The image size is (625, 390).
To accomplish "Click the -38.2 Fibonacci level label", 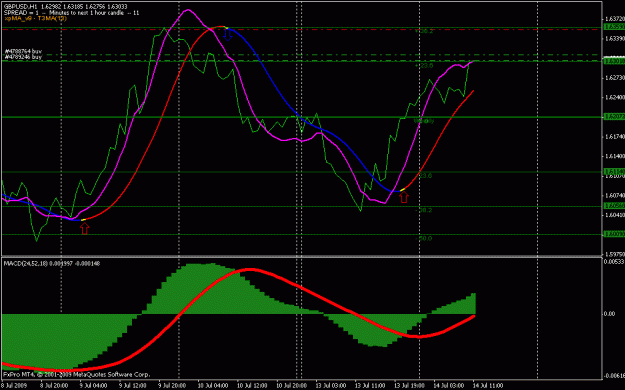I will 423,210.
